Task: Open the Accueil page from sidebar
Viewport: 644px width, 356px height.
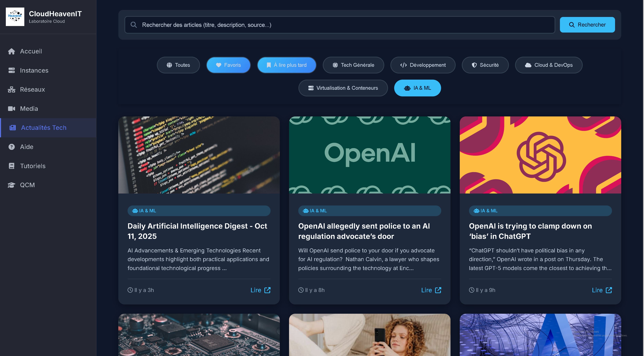Action: (48, 51)
